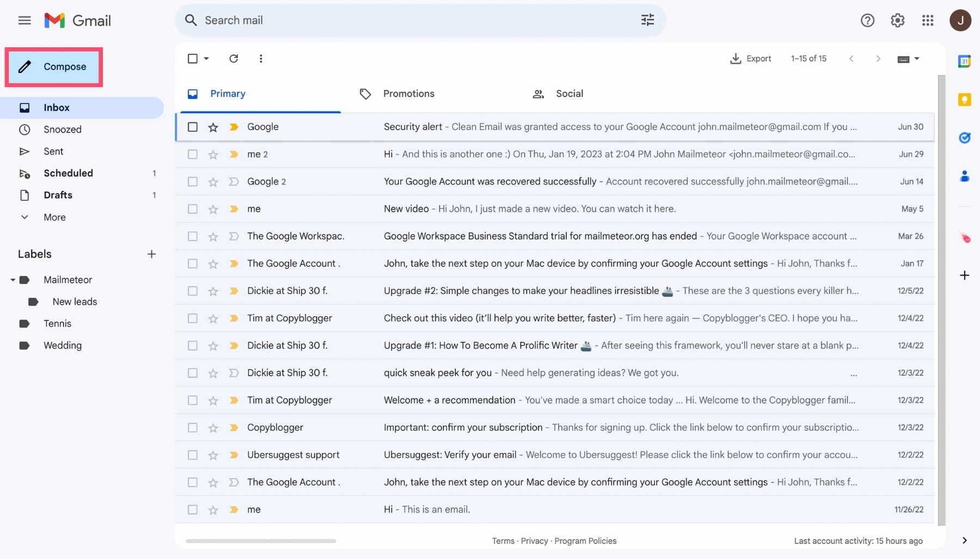Click the search magnifier icon
The height and width of the screenshot is (559, 980).
point(191,20)
